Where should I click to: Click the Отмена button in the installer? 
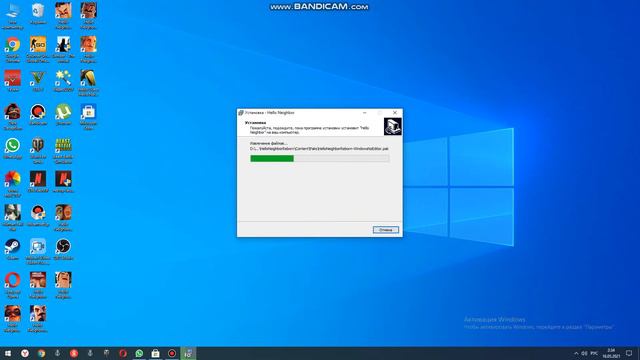point(386,230)
